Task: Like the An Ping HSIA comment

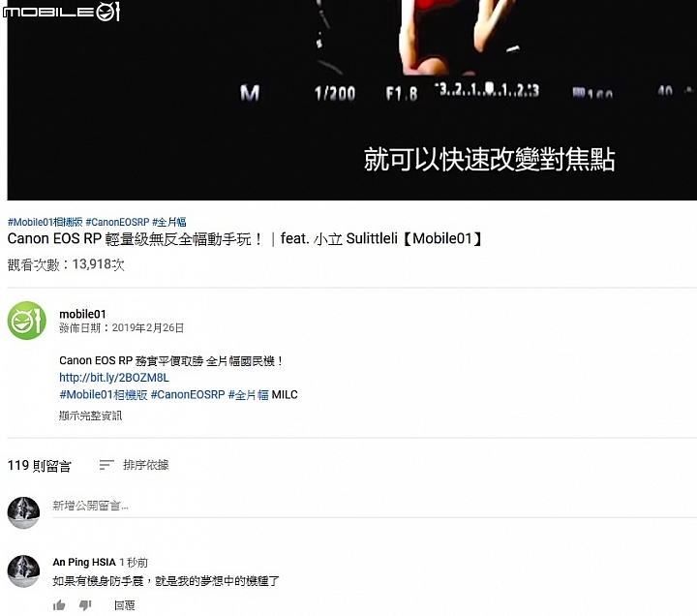Action: coord(59,605)
